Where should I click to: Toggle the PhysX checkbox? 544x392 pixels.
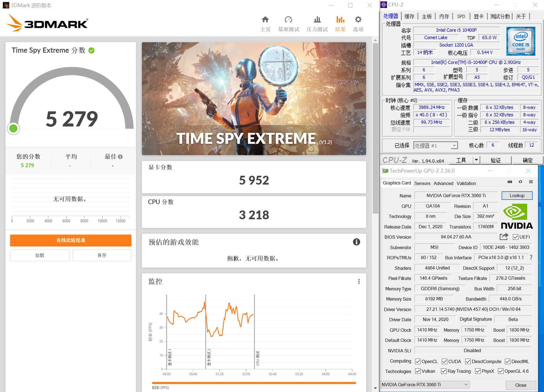478,371
